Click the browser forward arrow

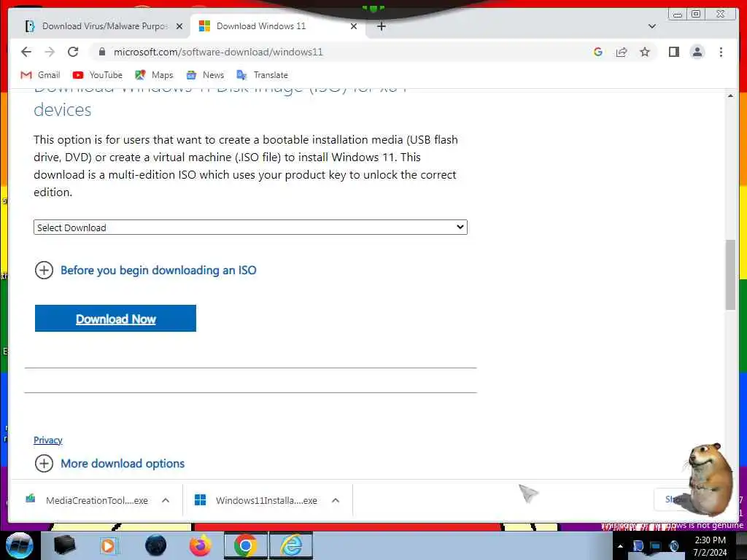click(50, 52)
